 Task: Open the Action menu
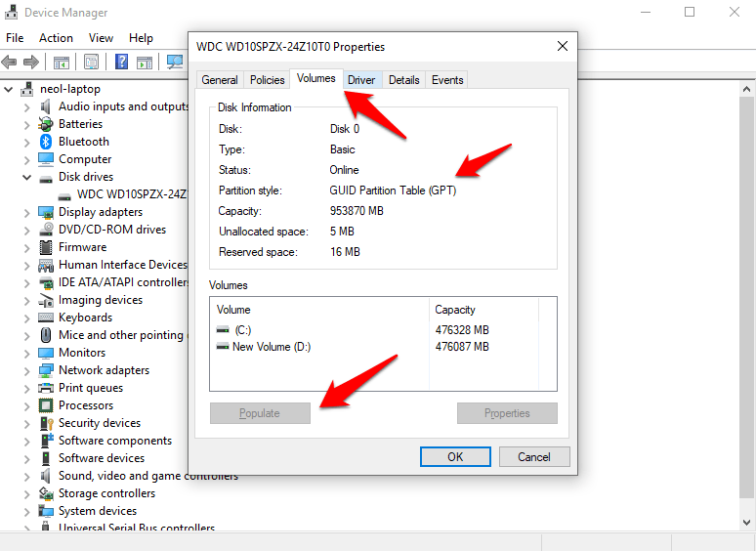click(x=56, y=37)
